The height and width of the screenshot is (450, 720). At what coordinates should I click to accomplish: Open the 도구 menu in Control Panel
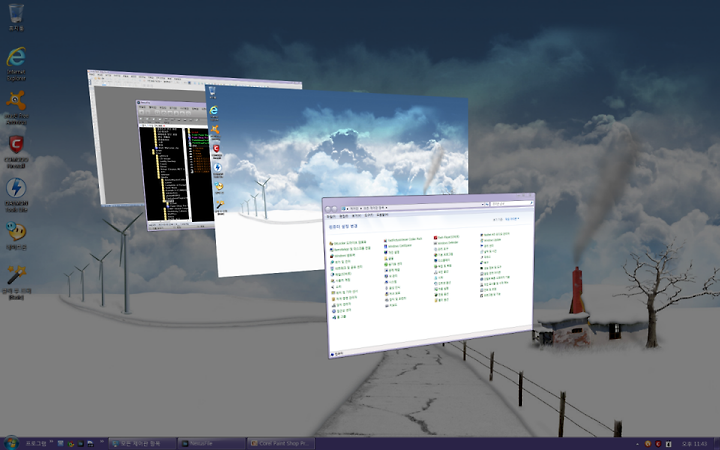[369, 215]
